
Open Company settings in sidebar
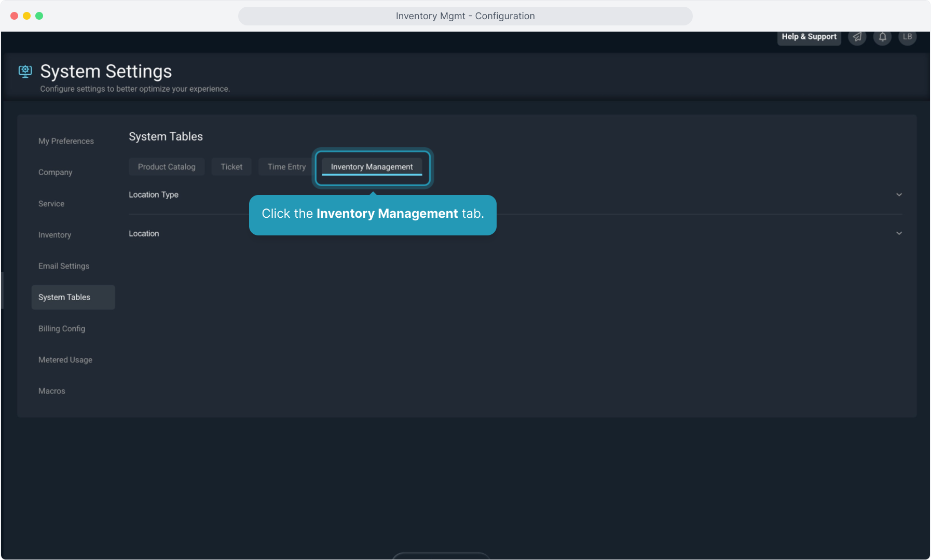pos(55,173)
